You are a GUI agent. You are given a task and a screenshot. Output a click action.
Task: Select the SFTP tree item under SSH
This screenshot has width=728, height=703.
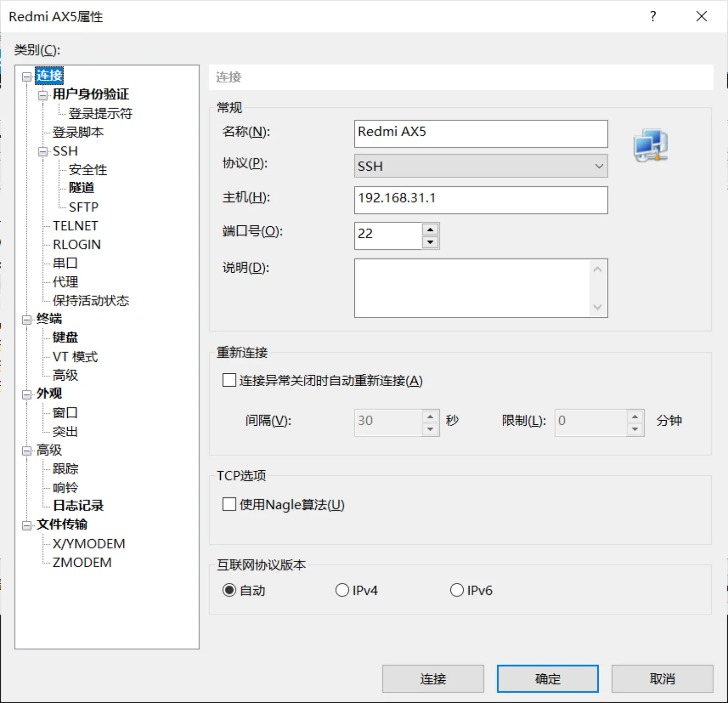(83, 207)
